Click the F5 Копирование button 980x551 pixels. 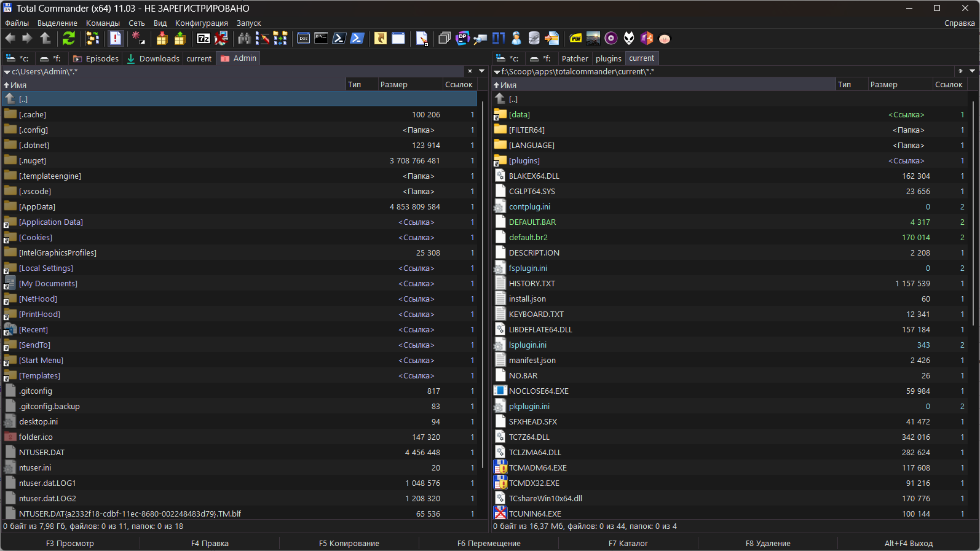(349, 543)
